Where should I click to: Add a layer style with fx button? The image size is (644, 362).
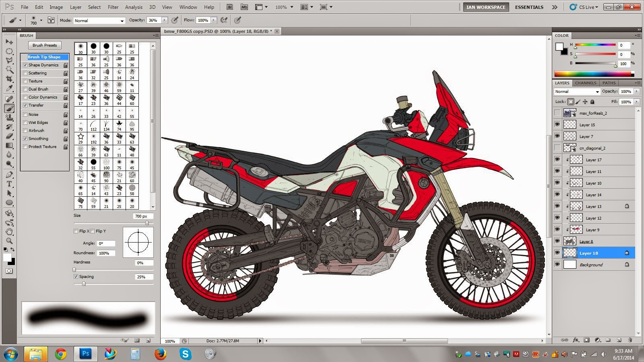(x=576, y=340)
